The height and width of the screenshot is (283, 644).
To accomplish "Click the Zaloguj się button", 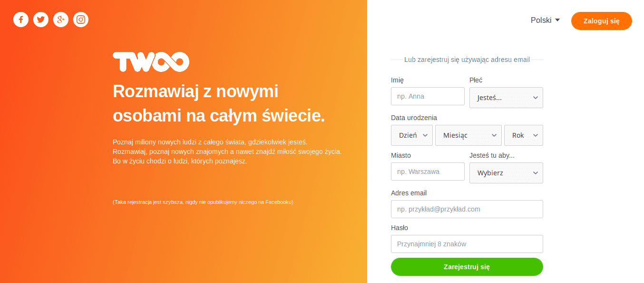I will (x=602, y=21).
